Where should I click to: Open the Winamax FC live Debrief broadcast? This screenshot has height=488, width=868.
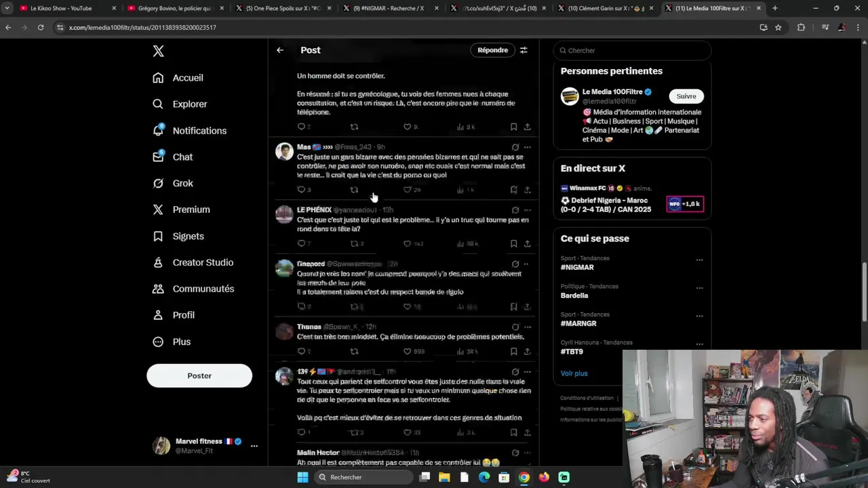pos(632,200)
